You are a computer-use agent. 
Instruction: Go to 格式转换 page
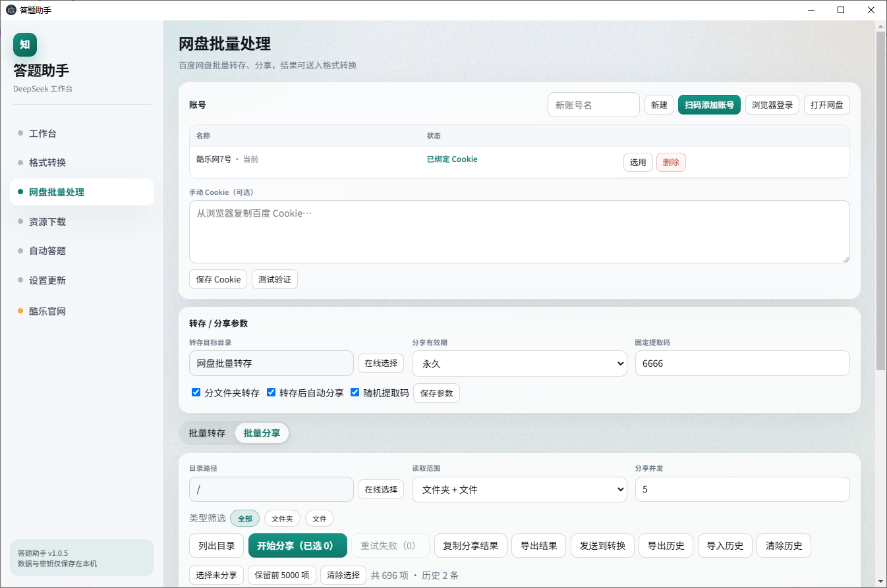pyautogui.click(x=82, y=163)
